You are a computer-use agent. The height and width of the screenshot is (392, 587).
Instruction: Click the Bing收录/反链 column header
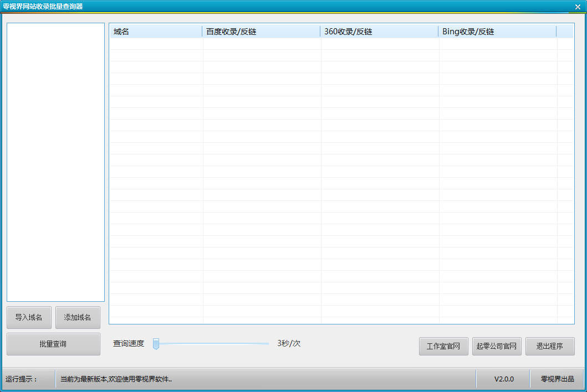[x=497, y=32]
